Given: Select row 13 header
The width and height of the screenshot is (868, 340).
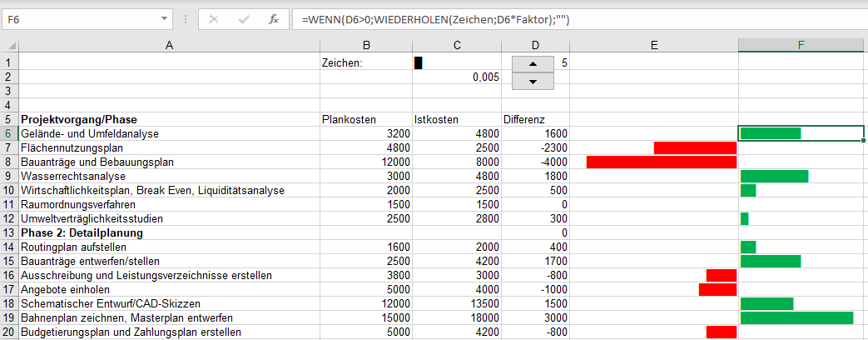Looking at the screenshot, I should (9, 232).
